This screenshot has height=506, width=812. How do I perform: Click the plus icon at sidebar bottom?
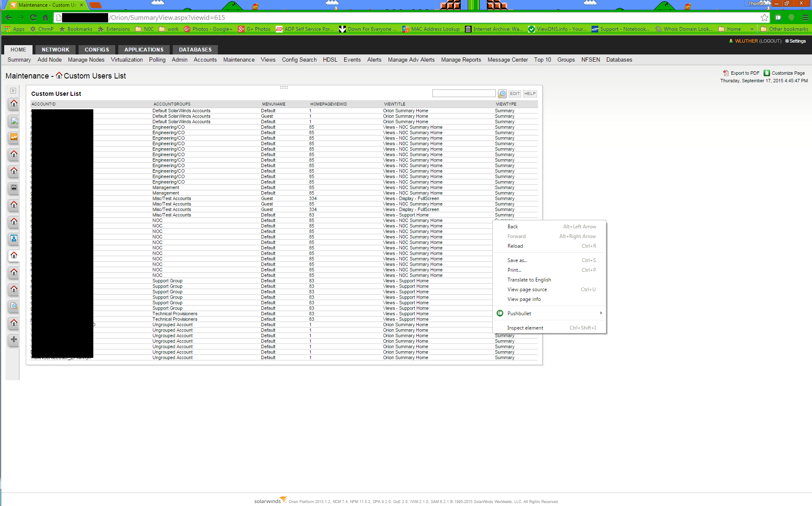tap(14, 340)
